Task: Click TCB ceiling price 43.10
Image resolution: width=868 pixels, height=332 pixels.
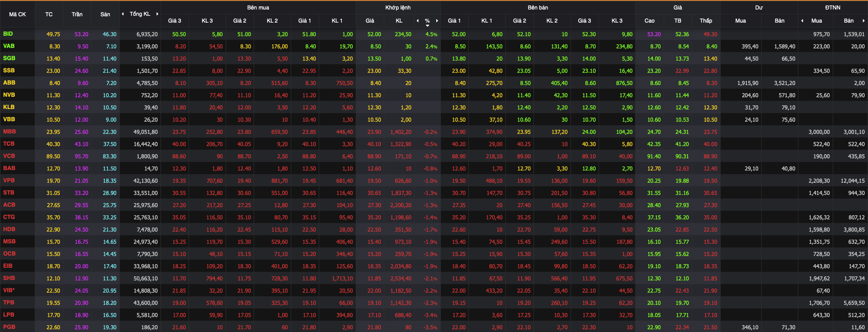Action: click(81, 144)
